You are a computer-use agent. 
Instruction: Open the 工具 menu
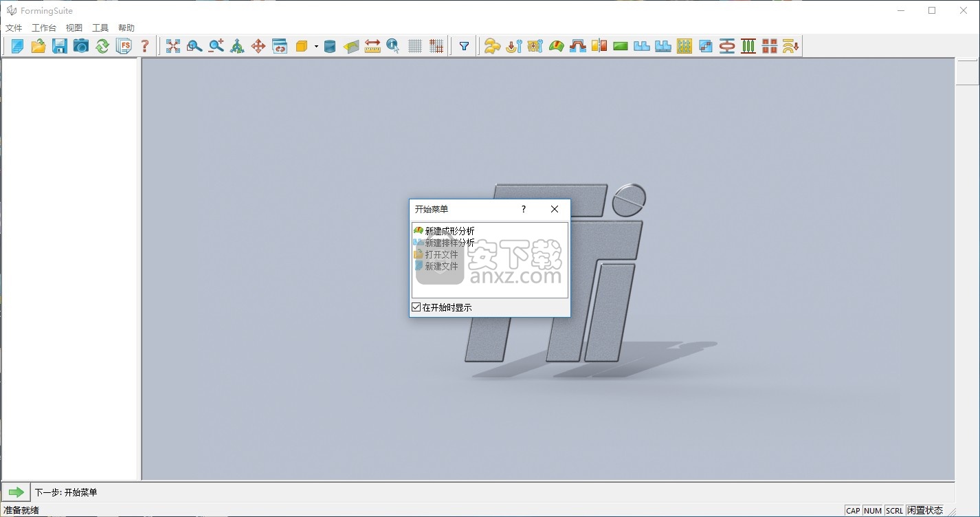(x=100, y=28)
